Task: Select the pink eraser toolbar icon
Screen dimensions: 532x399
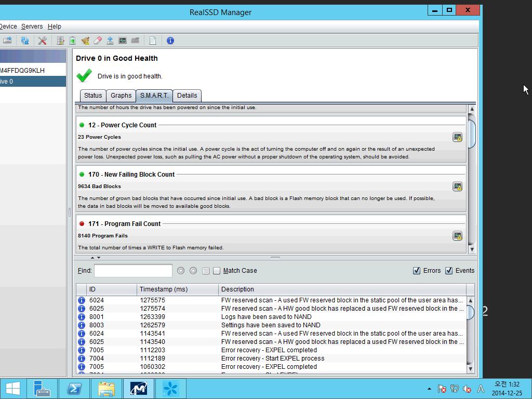Action: [98, 41]
